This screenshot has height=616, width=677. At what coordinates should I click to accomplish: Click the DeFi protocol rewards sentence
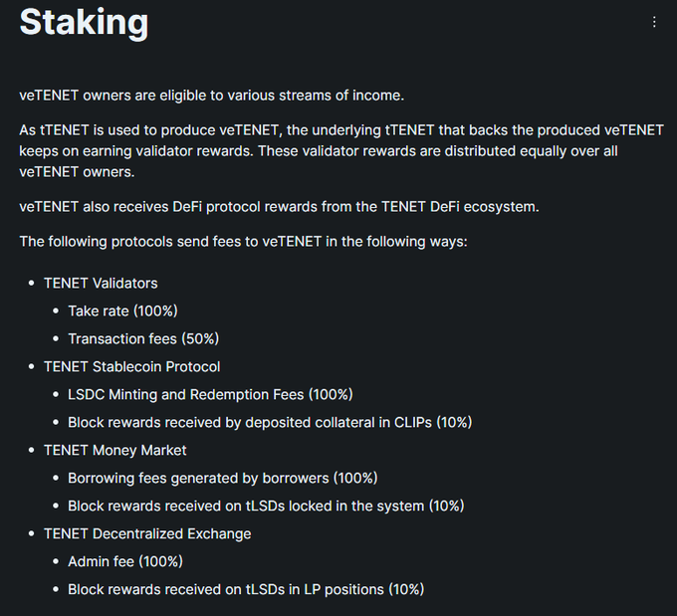tap(280, 207)
